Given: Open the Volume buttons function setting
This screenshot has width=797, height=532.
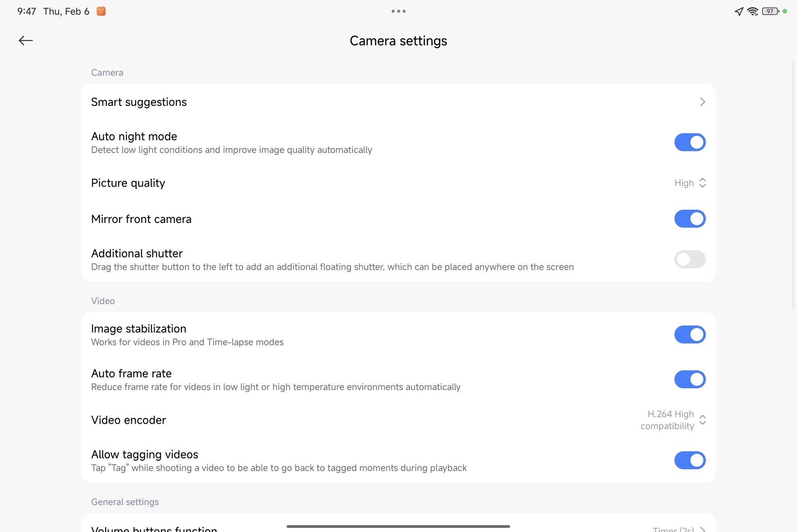Looking at the screenshot, I should (x=154, y=528).
